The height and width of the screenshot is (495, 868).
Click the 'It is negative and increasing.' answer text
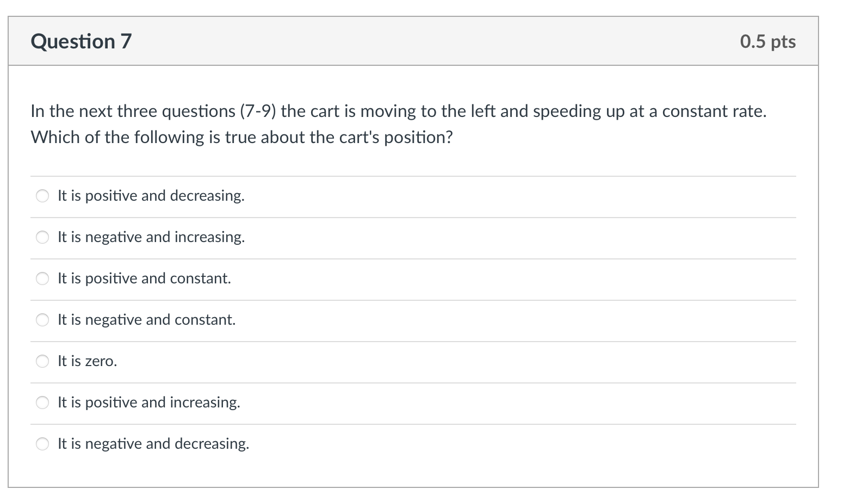(151, 237)
